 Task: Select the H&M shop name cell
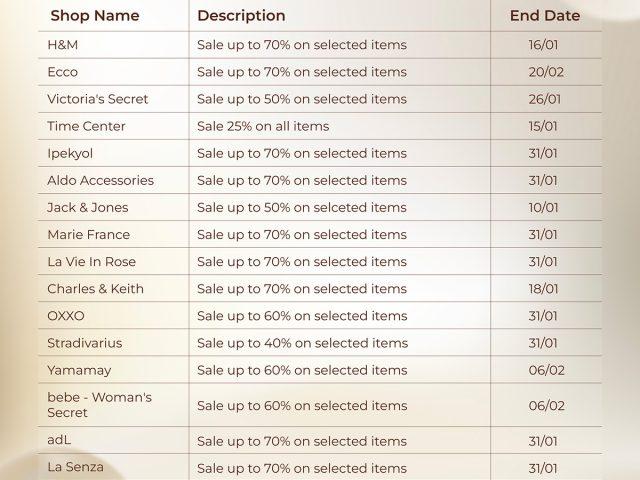coord(61,45)
